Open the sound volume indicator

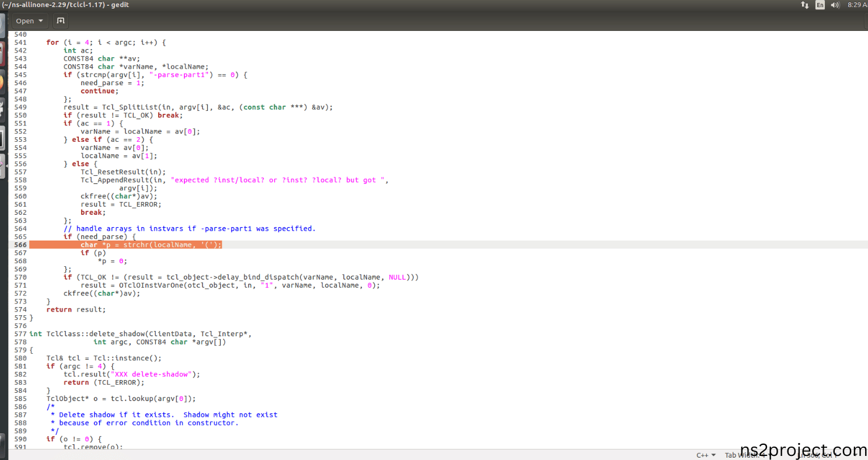(835, 5)
